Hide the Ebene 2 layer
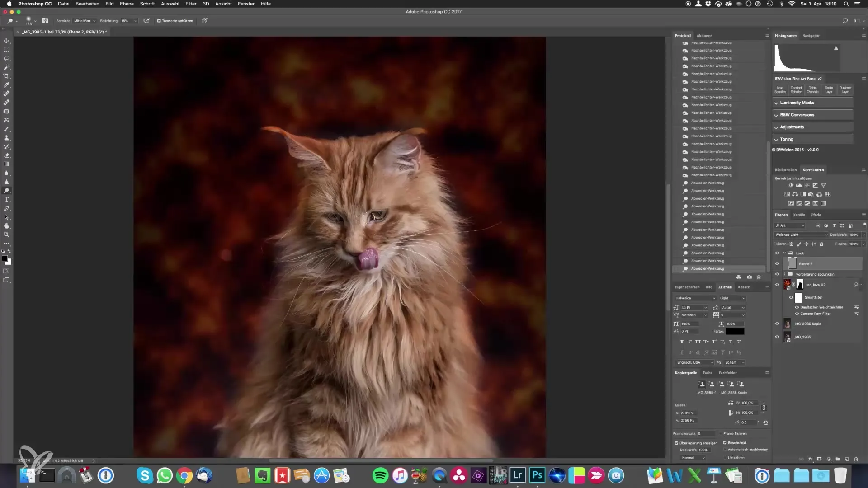 777,264
